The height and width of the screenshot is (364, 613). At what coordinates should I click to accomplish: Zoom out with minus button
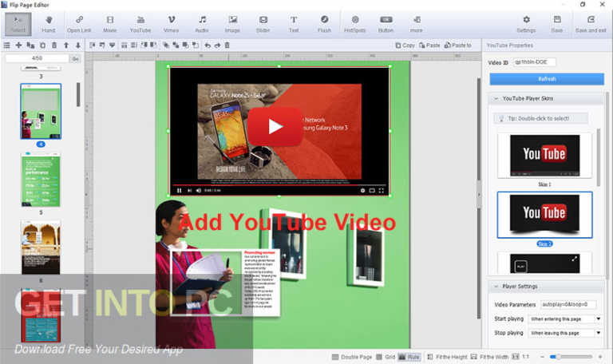(x=542, y=357)
